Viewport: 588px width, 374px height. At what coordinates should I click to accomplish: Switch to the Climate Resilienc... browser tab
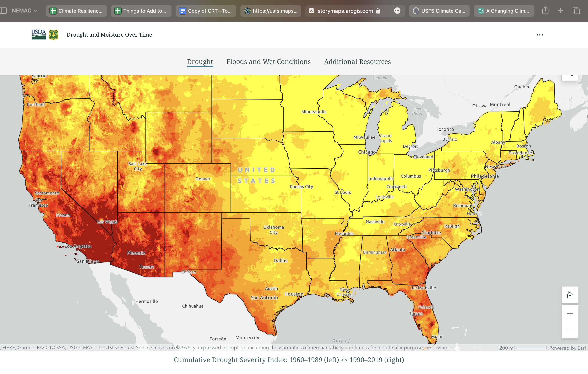[76, 11]
